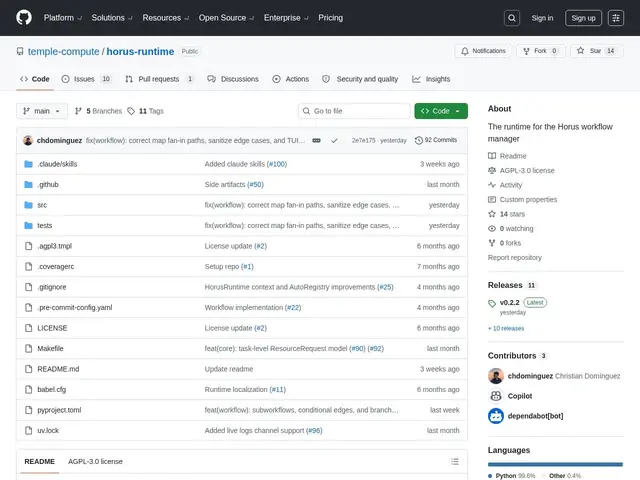Expand the commit message ellipsis icon
Viewport: 640px width, 480px height.
point(316,140)
